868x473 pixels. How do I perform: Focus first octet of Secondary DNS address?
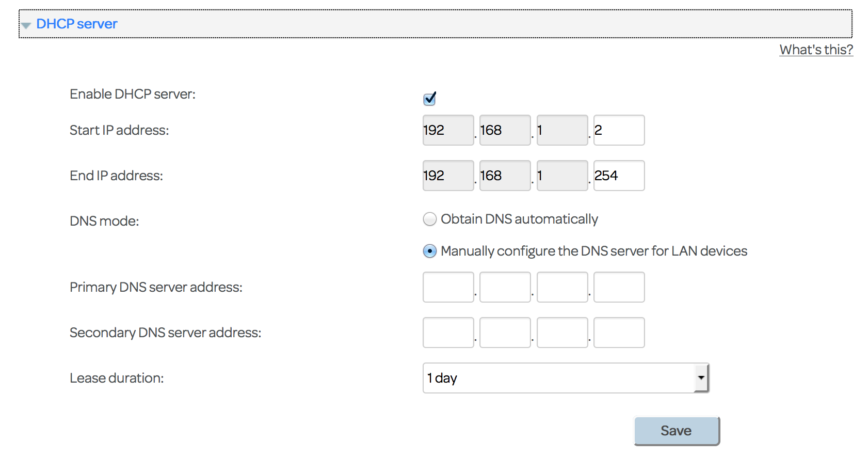click(x=448, y=333)
